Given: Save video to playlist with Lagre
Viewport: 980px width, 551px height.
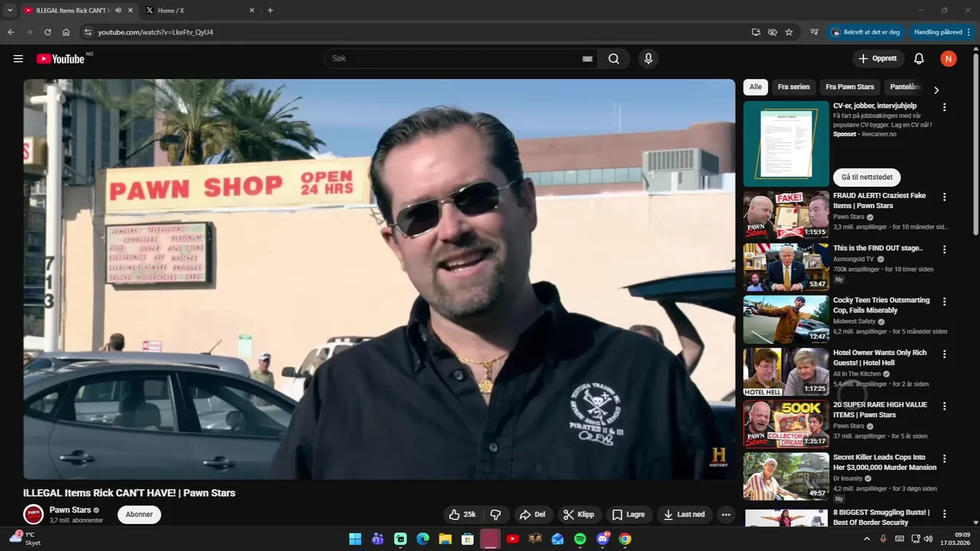Looking at the screenshot, I should click(628, 514).
